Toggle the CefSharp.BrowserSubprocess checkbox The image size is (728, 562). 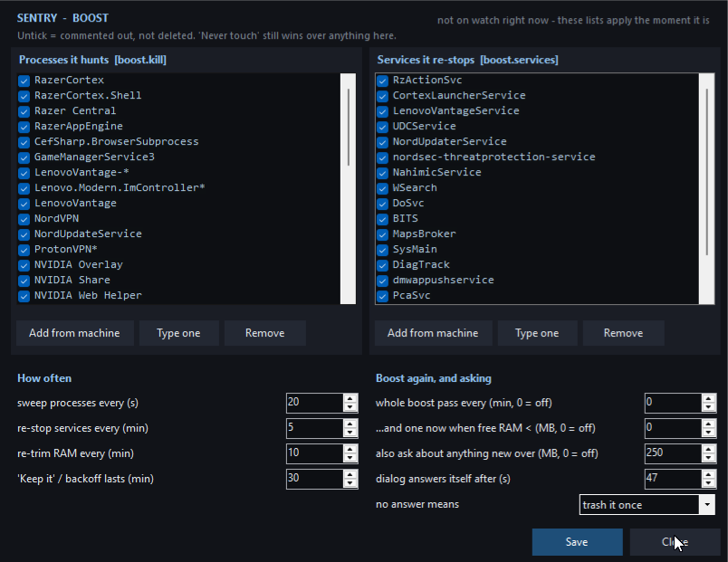[x=24, y=142]
